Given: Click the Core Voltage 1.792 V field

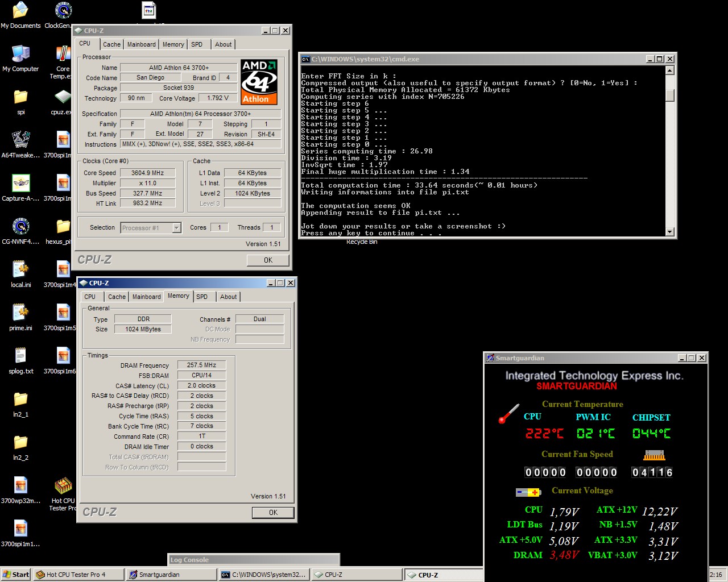Looking at the screenshot, I should click(x=218, y=98).
